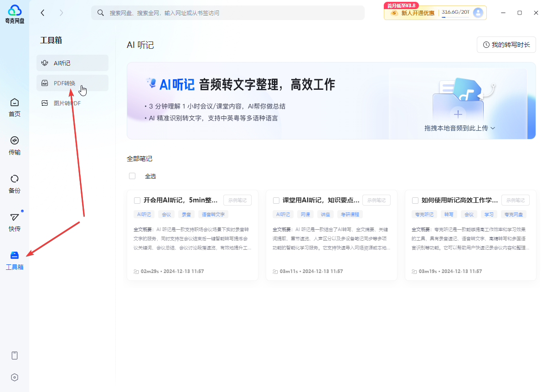Open settings hexagon icon in sidebar
547x392 pixels.
tap(15, 377)
